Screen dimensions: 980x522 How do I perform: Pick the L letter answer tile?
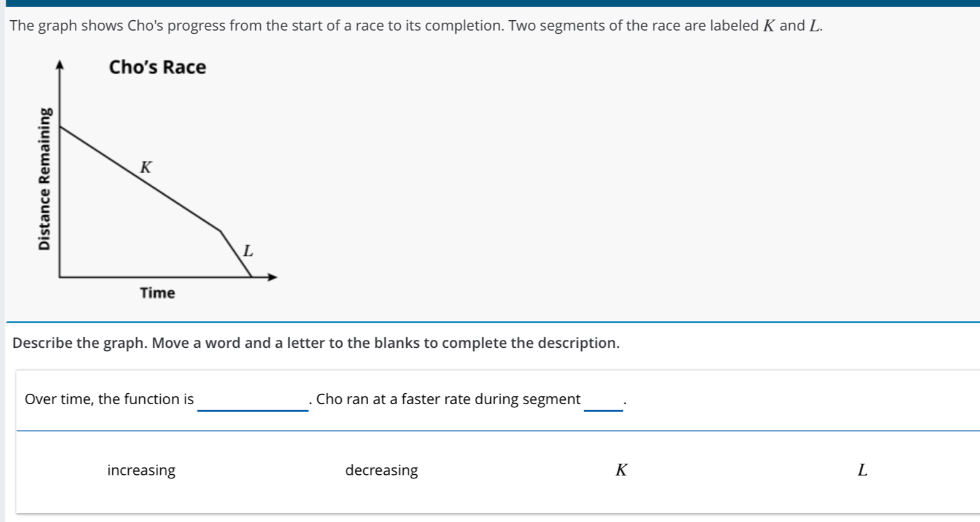[x=862, y=470]
